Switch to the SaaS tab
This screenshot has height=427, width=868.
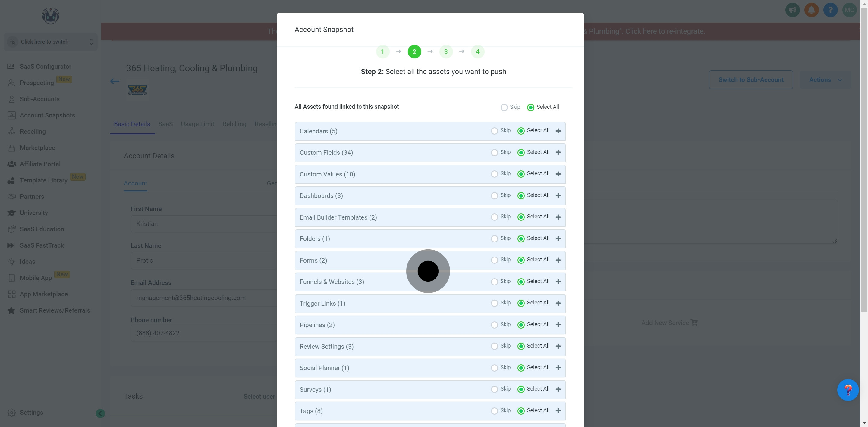[165, 124]
